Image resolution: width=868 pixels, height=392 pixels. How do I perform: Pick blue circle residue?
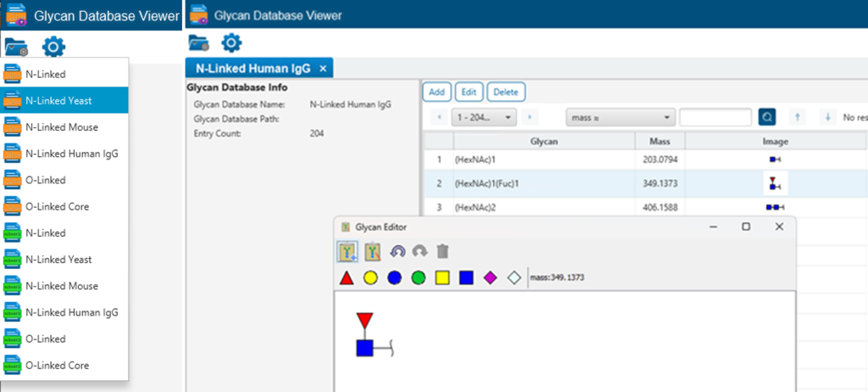coord(394,277)
